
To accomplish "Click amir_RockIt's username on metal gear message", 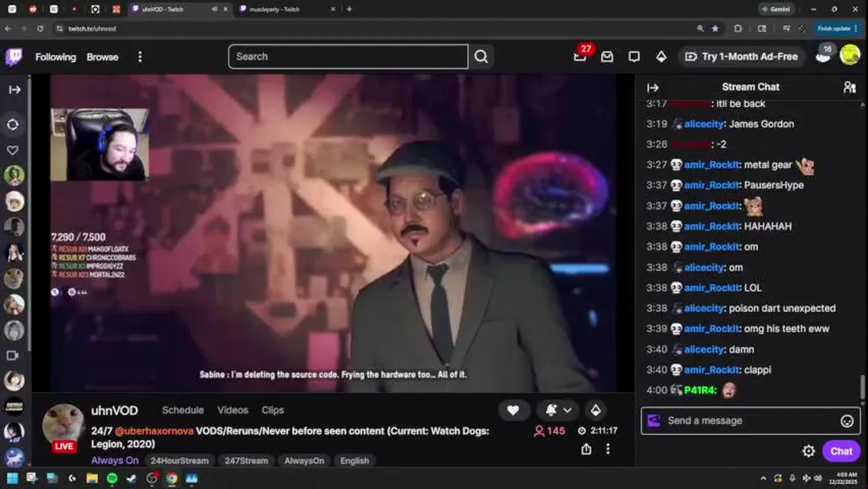I will click(x=712, y=165).
